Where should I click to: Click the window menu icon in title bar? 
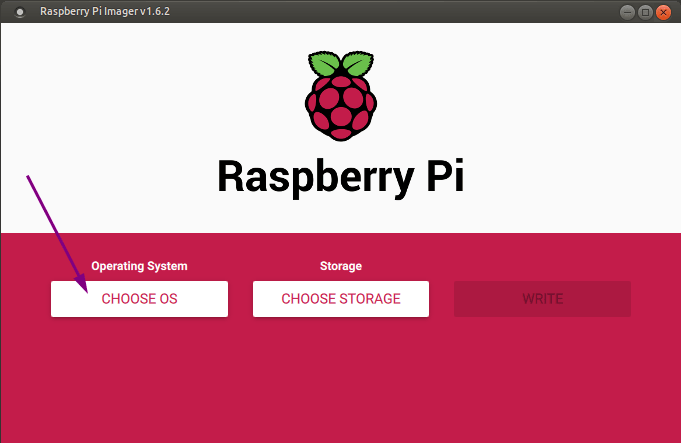[x=20, y=13]
